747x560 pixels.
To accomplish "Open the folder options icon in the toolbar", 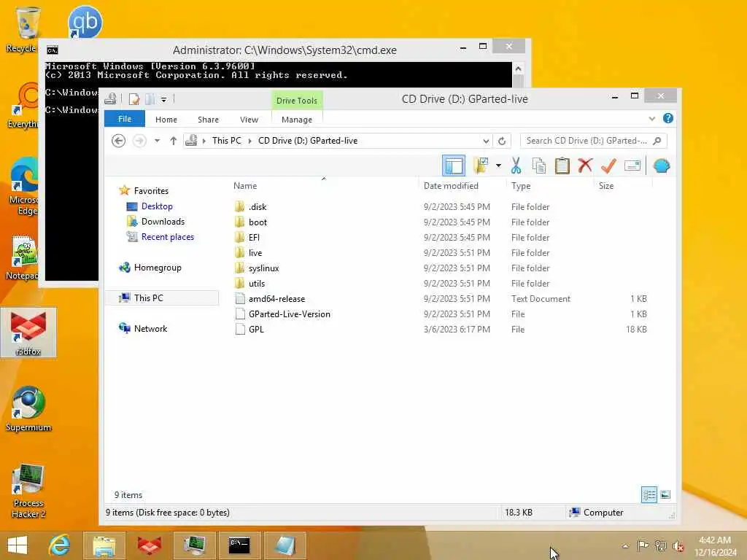I will coord(481,166).
